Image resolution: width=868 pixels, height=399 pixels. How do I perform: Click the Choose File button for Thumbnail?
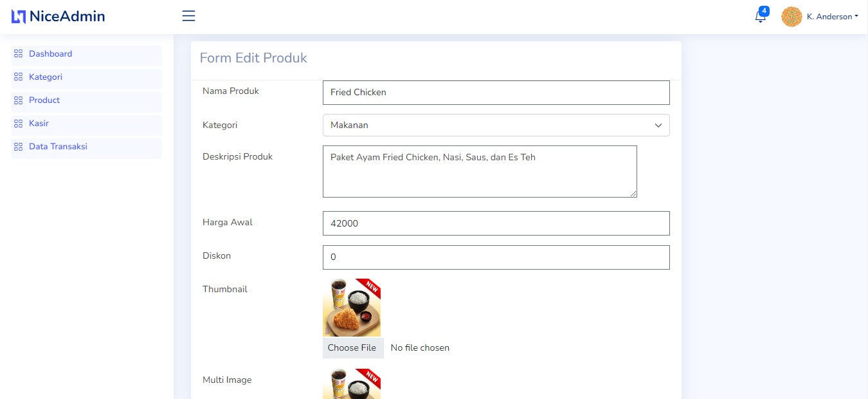(x=352, y=348)
